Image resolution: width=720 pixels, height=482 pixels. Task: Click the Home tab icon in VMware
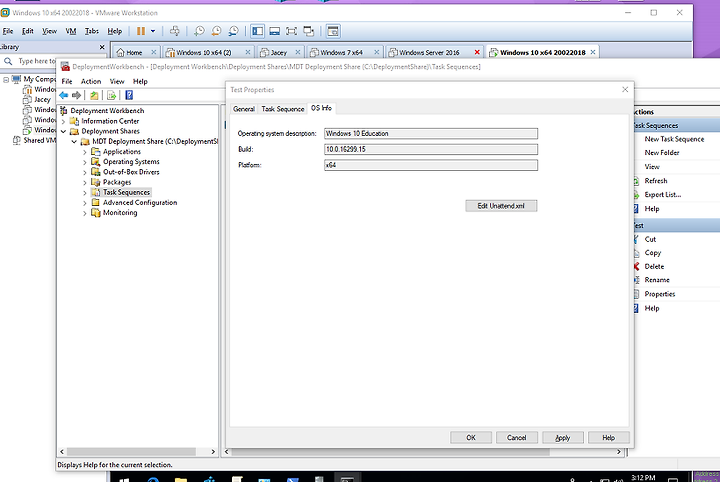tap(120, 52)
